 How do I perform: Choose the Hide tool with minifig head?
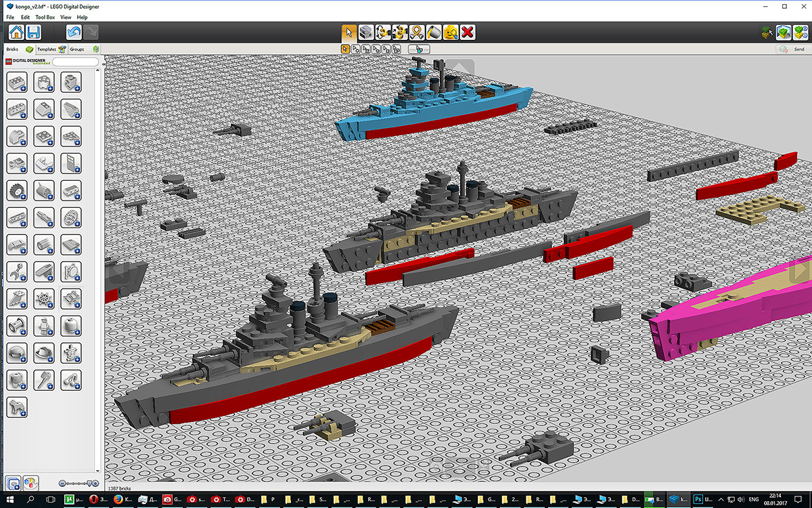[451, 32]
